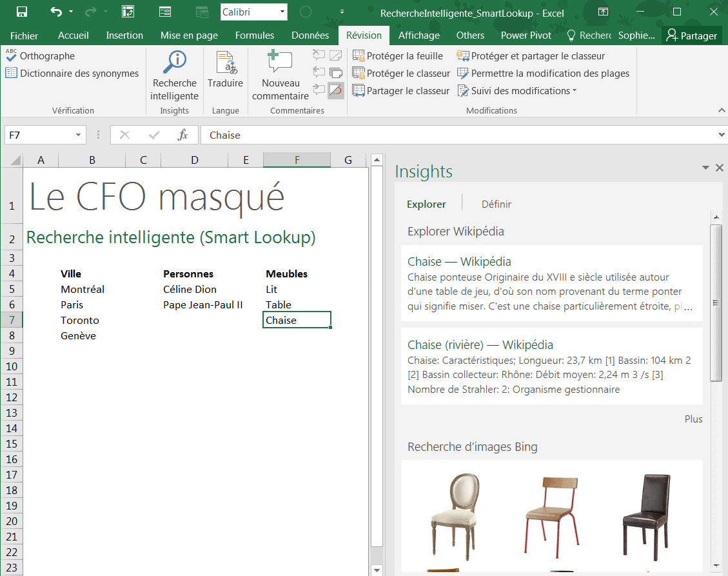Click the Undo arrow icon
This screenshot has width=728, height=576.
click(56, 12)
